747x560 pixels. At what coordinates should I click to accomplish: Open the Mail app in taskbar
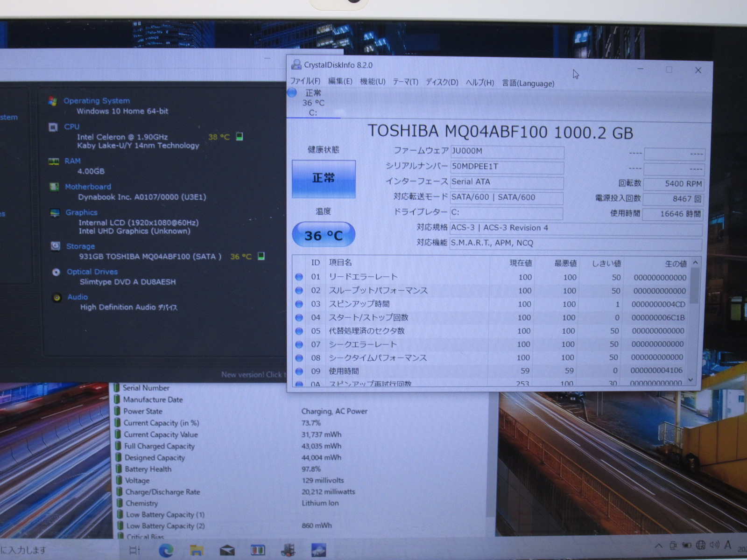[227, 551]
